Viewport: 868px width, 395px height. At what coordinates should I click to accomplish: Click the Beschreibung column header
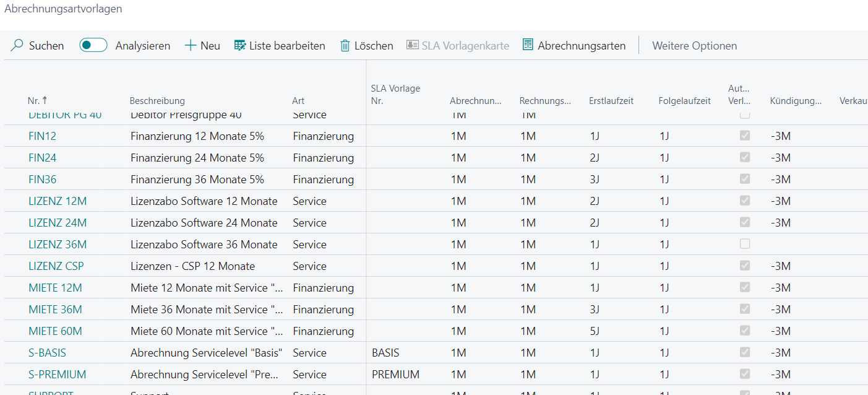pos(157,101)
